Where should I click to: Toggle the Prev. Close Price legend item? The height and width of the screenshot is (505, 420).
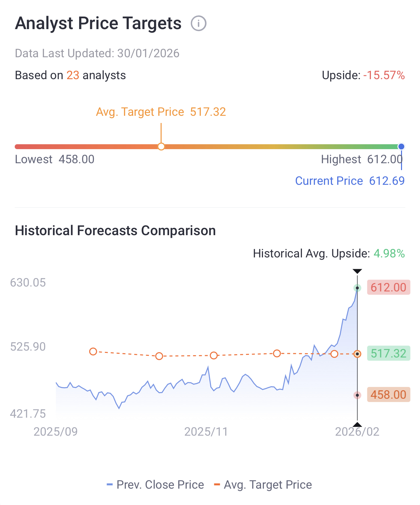coord(155,485)
